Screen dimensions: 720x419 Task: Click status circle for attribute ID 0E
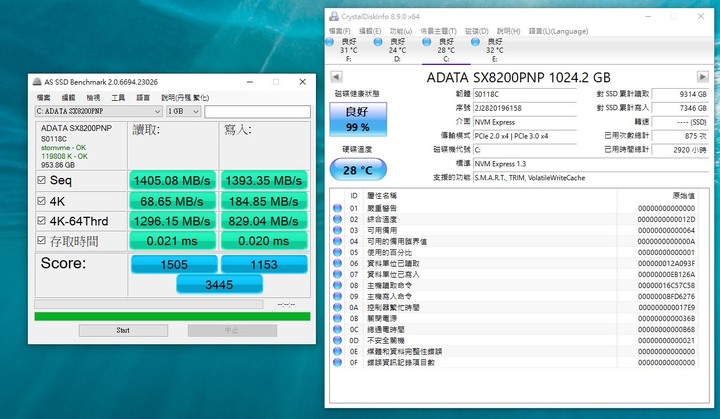pos(338,351)
